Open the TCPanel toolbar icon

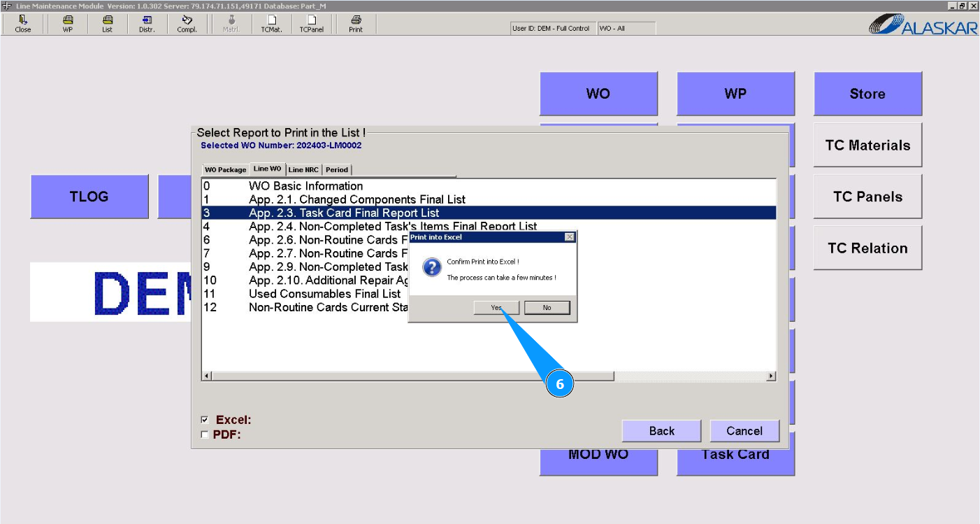[312, 24]
